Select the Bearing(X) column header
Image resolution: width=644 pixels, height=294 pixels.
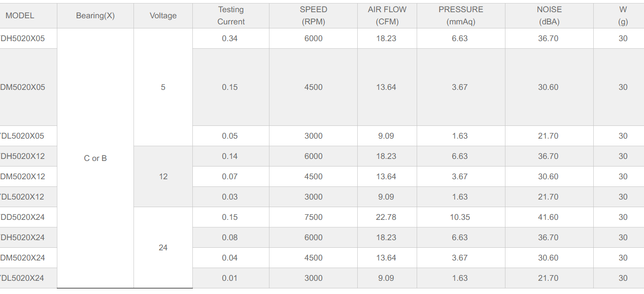coord(95,16)
